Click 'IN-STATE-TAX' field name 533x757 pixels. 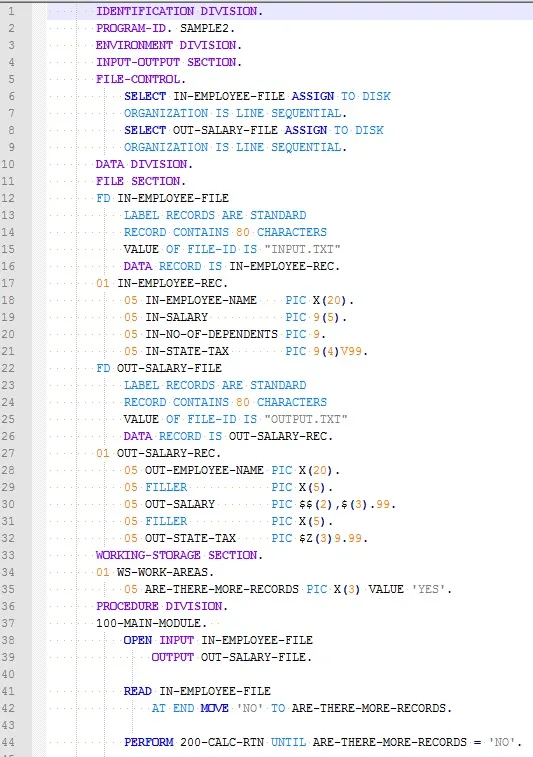187,351
